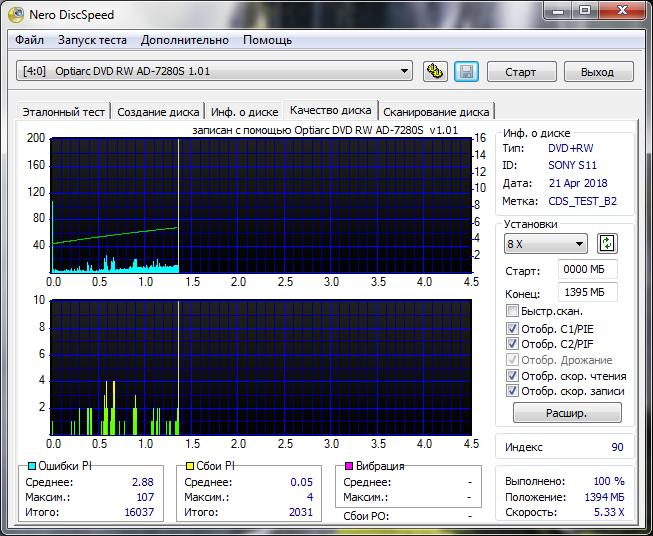Image resolution: width=653 pixels, height=536 pixels.
Task: Click the options icon next to drive selector
Action: [435, 71]
